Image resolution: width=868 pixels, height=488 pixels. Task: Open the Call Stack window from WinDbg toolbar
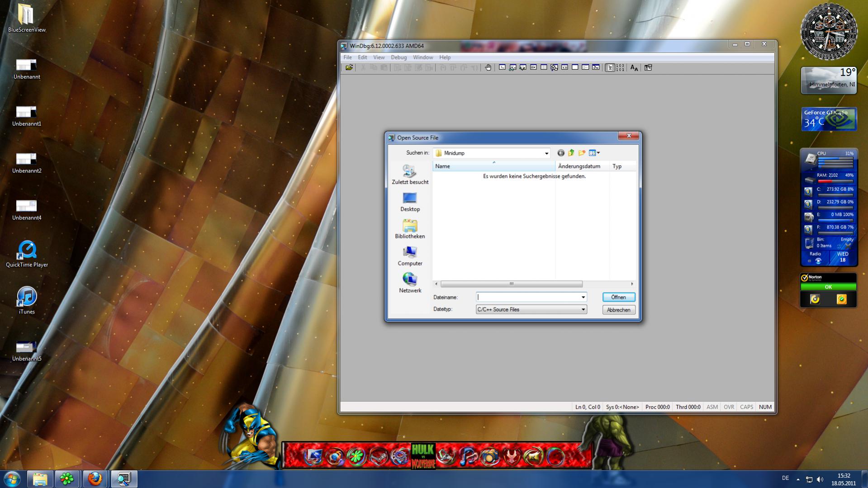[x=554, y=67]
